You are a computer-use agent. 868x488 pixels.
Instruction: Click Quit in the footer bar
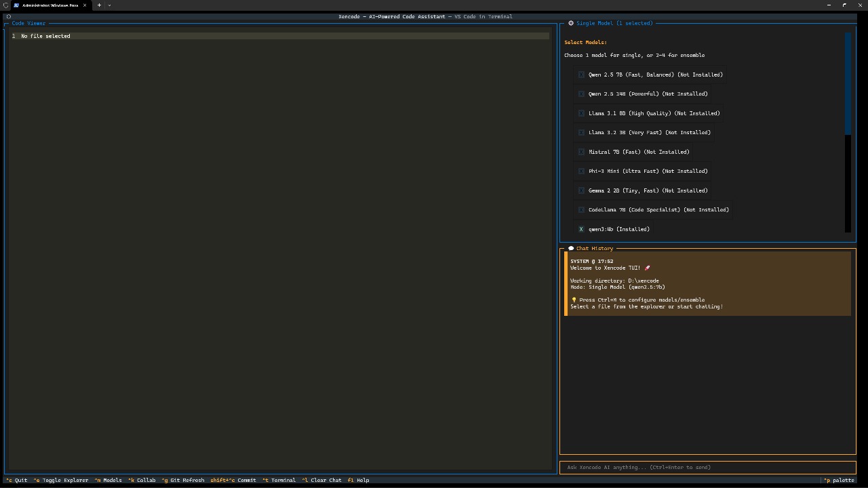click(x=17, y=480)
